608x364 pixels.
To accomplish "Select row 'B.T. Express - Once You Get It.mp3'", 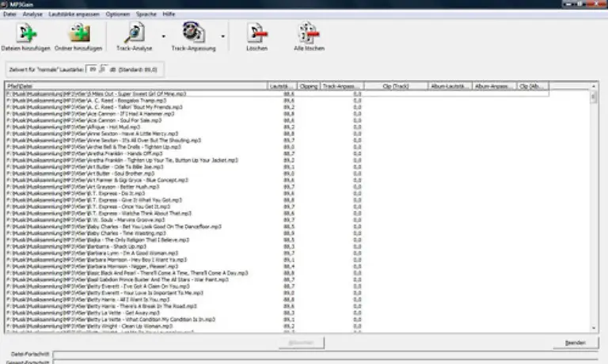I will (x=277, y=207).
